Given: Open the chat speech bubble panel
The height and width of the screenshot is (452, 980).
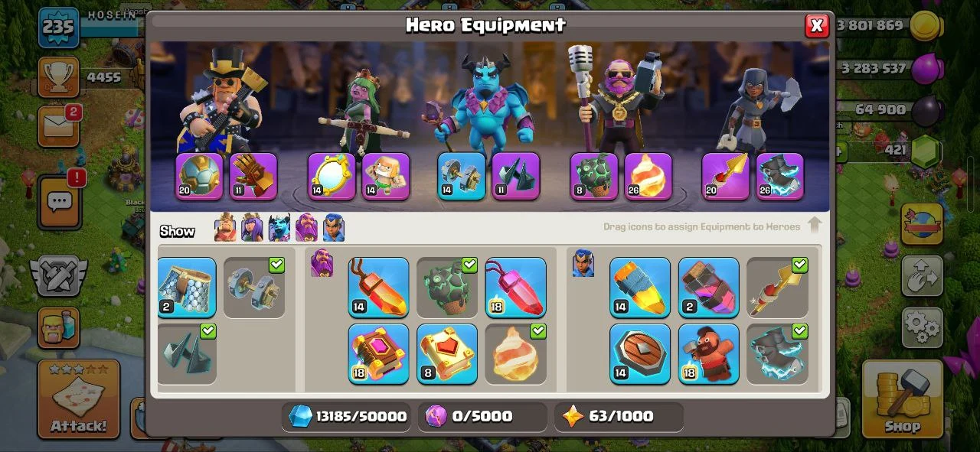Looking at the screenshot, I should pyautogui.click(x=60, y=202).
